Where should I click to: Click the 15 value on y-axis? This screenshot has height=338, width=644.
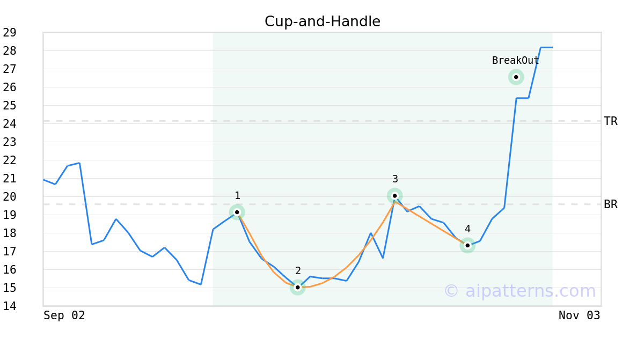(9, 288)
